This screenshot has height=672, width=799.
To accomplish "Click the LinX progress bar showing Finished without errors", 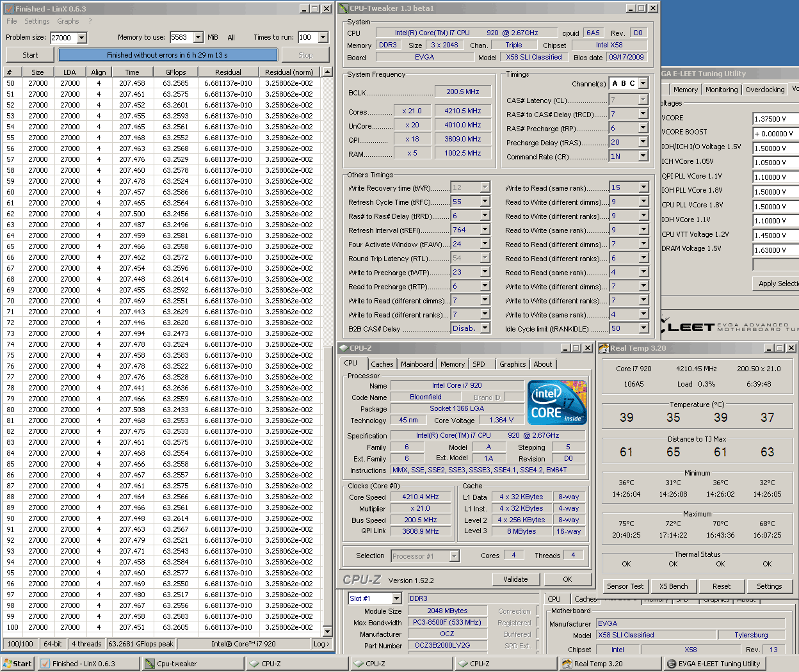I will [168, 55].
